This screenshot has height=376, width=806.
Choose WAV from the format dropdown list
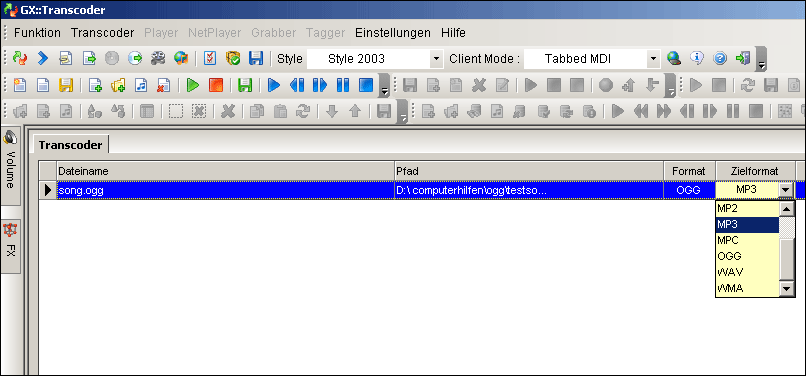747,272
